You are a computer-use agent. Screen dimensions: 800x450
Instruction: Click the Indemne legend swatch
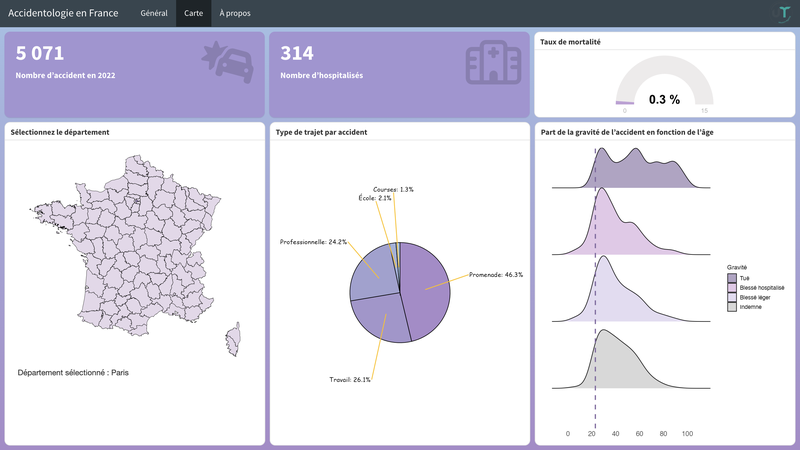pyautogui.click(x=732, y=307)
